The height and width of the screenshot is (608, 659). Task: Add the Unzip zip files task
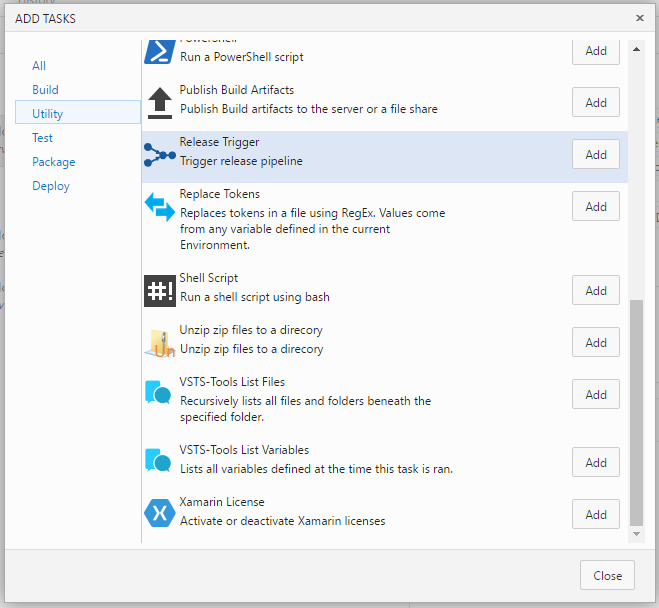pos(596,343)
